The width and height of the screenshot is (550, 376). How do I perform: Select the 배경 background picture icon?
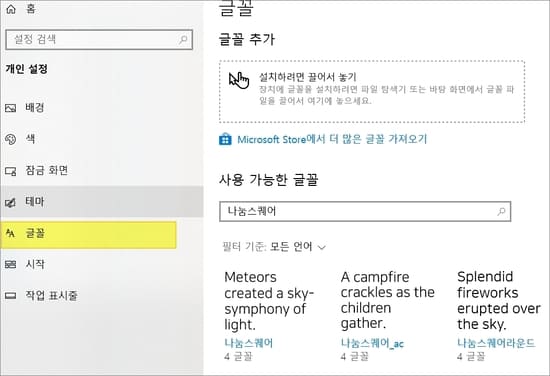(11, 108)
